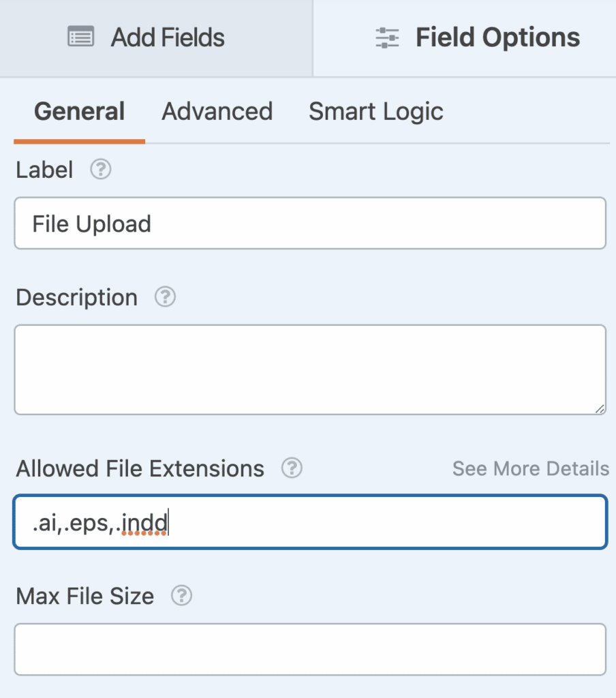Click the Max File Size label text
This screenshot has width=616, height=698.
[x=83, y=596]
